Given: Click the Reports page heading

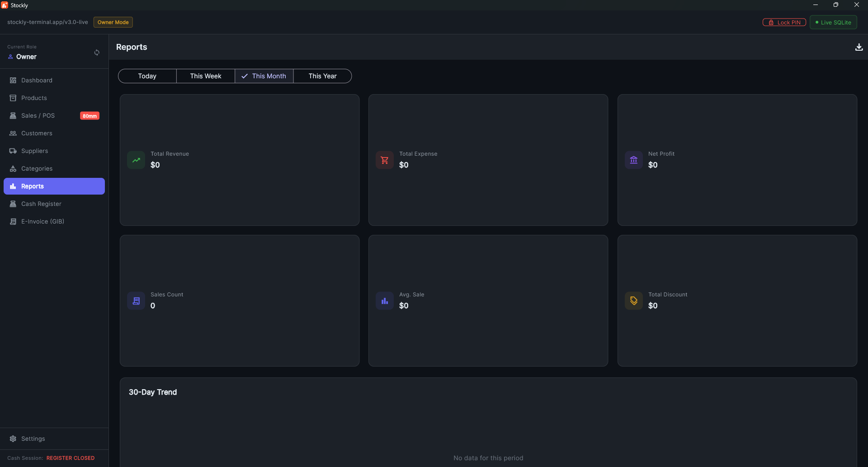Looking at the screenshot, I should pyautogui.click(x=132, y=47).
